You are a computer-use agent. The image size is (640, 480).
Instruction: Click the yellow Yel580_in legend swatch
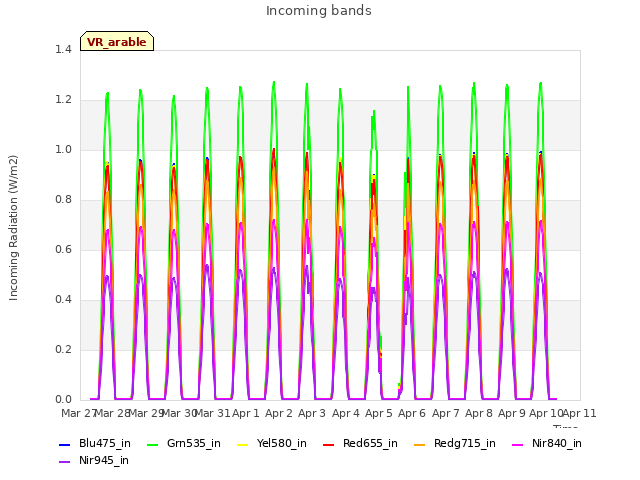click(242, 444)
